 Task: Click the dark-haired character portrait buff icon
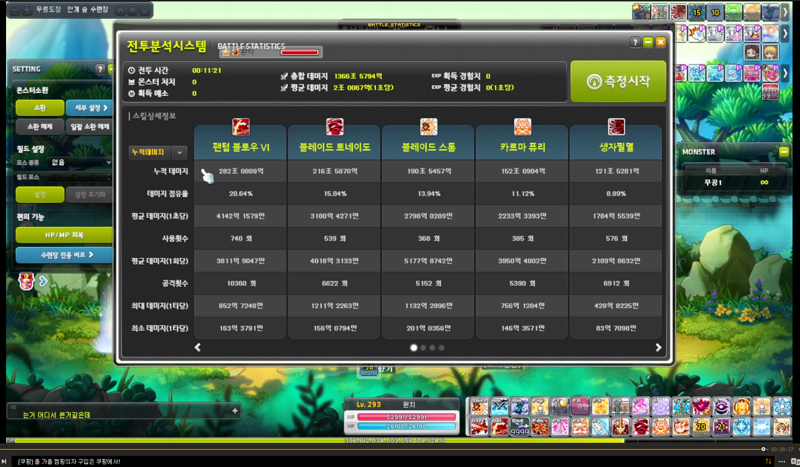pyautogui.click(x=752, y=52)
